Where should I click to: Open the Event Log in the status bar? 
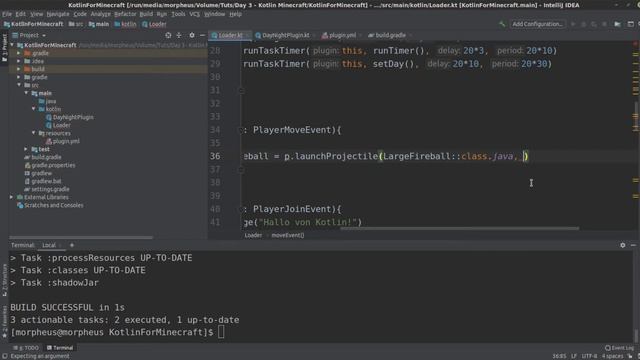point(620,348)
